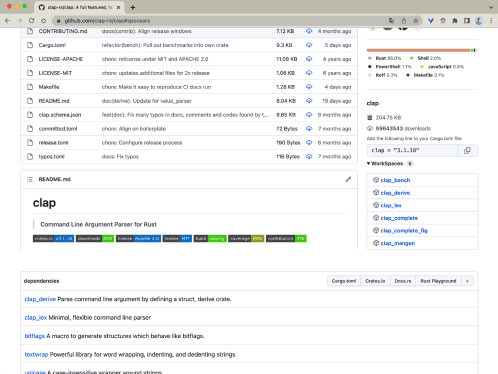The width and height of the screenshot is (498, 374).
Task: Click the browser back arrow
Action: coord(8,21)
